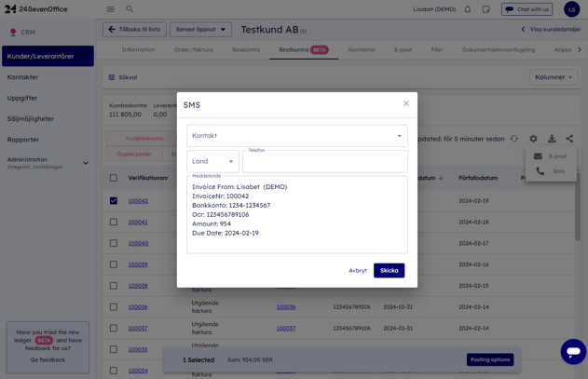Click the search magnifier icon in header
The image size is (588, 379).
(130, 9)
